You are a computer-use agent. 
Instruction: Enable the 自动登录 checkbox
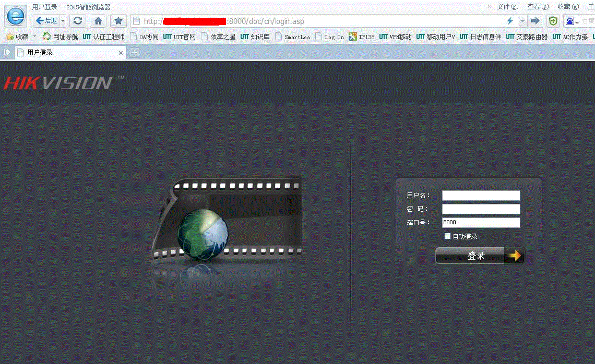(x=447, y=236)
